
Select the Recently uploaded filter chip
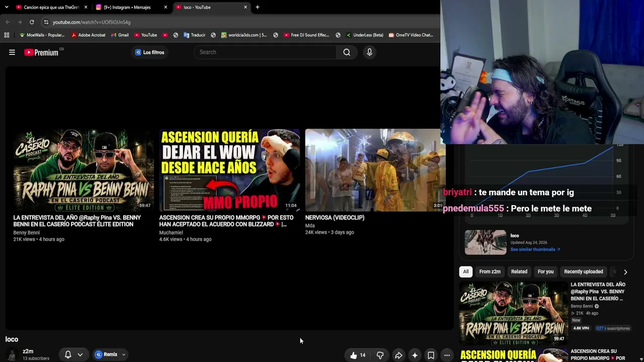tap(584, 272)
